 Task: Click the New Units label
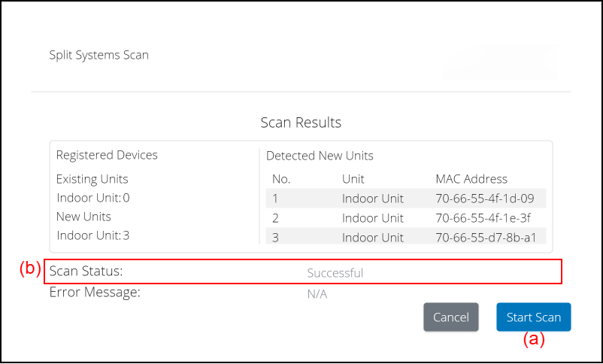pos(84,217)
